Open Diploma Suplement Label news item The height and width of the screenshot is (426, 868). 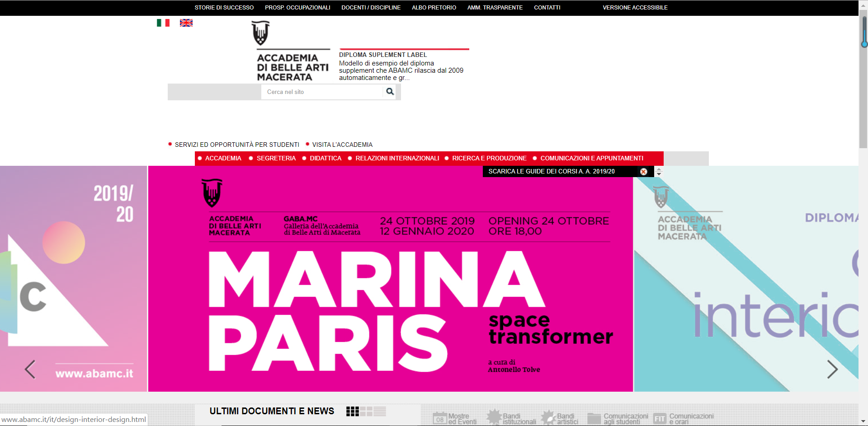[382, 55]
